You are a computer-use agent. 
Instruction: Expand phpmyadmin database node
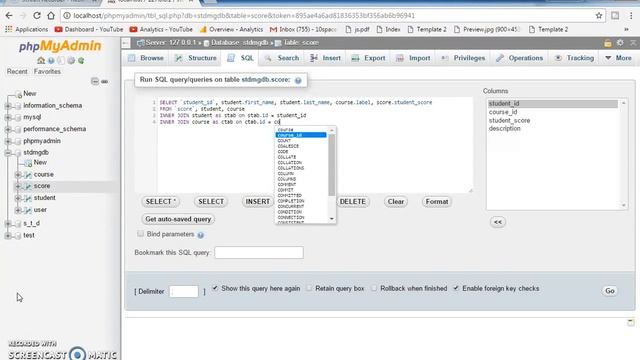pyautogui.click(x=8, y=141)
